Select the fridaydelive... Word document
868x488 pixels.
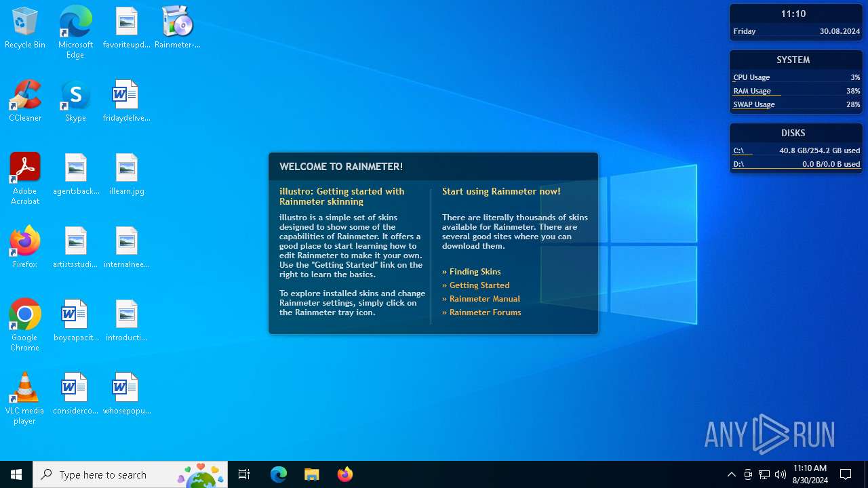point(126,101)
